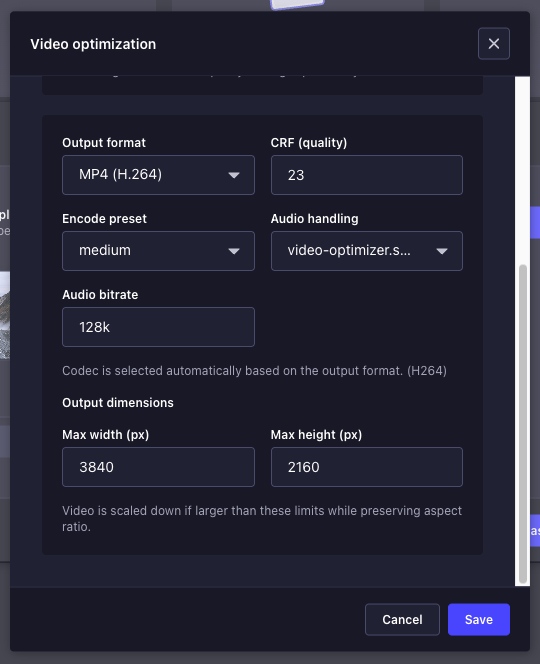This screenshot has height=664, width=540.
Task: Save the video optimization settings
Action: [x=479, y=620]
